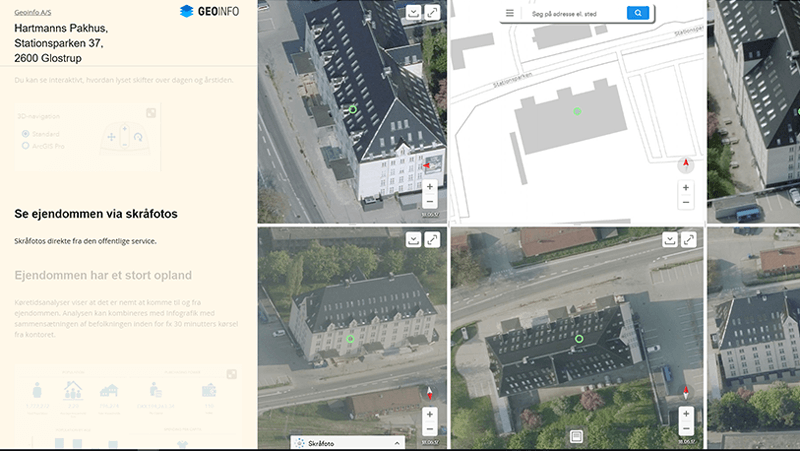Enlarge the 3D-navigation panel via the expand icon
The image size is (800, 451).
[151, 113]
